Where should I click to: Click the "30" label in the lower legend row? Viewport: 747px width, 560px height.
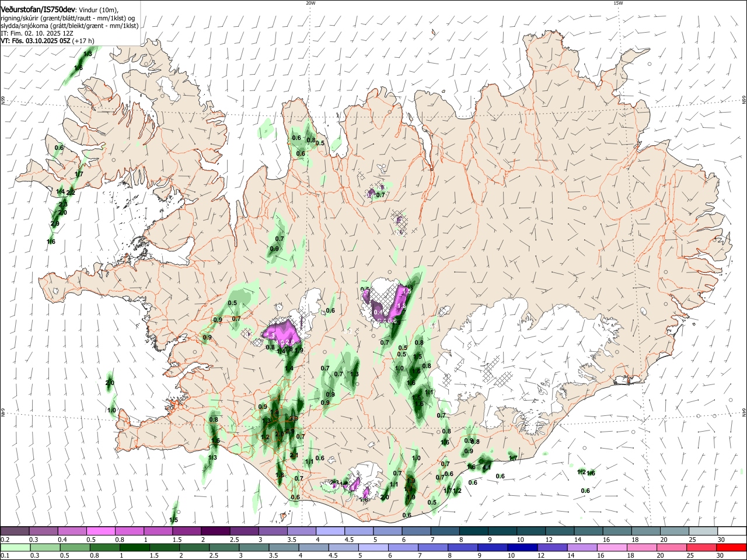(x=721, y=556)
